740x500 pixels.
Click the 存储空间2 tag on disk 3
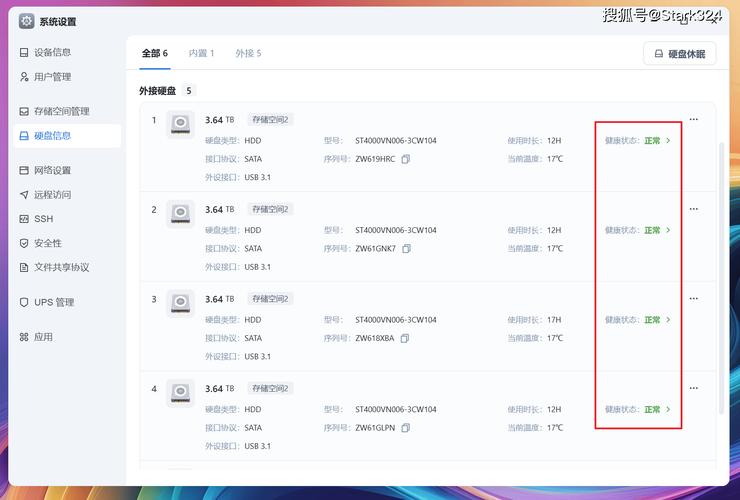pos(270,299)
